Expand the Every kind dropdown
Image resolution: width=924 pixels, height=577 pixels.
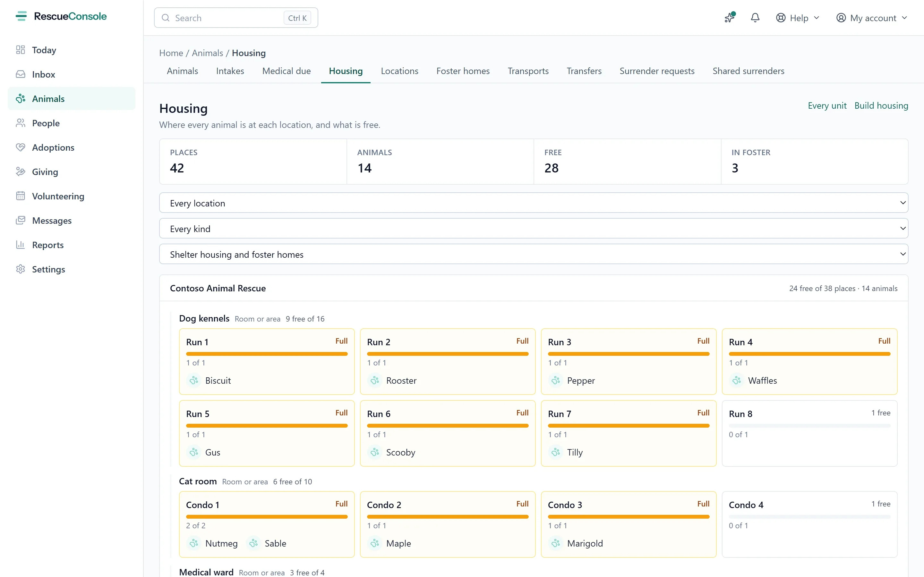click(534, 228)
